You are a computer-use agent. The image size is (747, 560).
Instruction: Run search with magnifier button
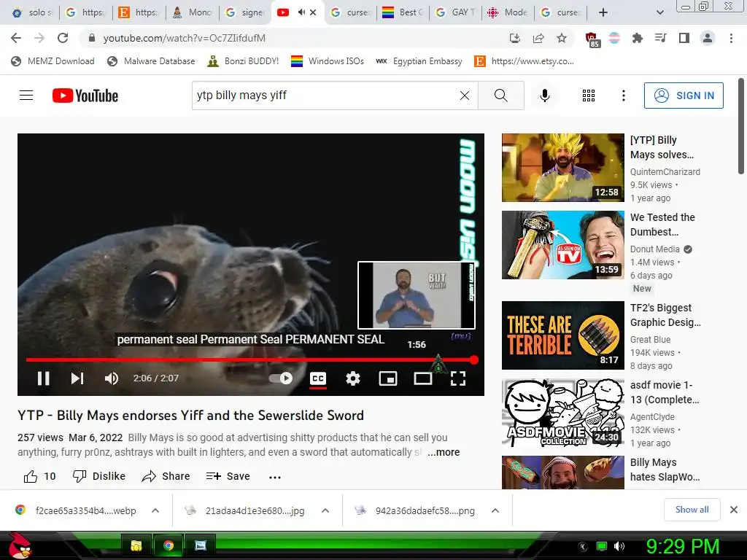[500, 96]
